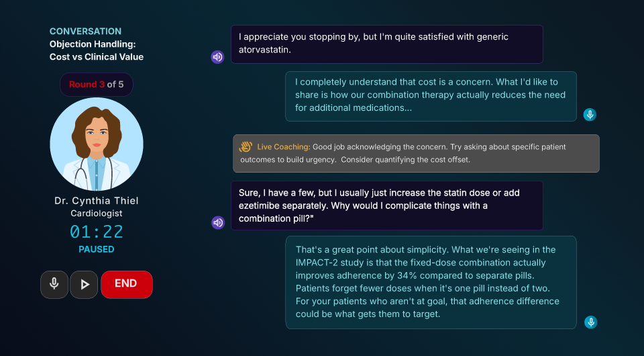
Task: Select doctor's generic atorvastatin message bubble
Action: click(x=386, y=44)
